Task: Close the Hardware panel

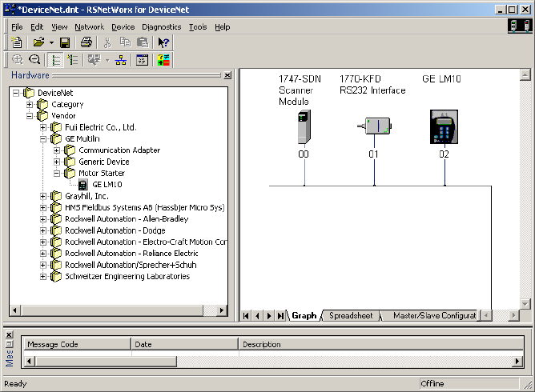Action: 227,76
